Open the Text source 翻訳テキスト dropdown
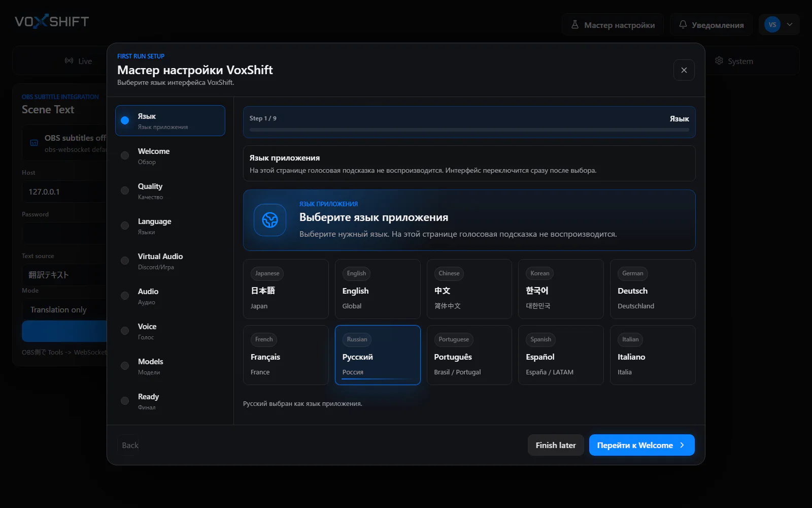The image size is (812, 508). (x=64, y=275)
